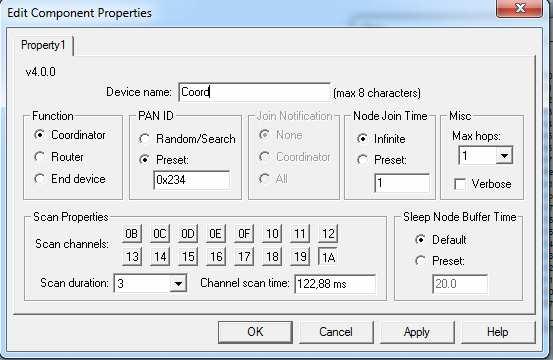Screen dimensions: 553x360
Task: Click the Node Join Time preset field
Action: [x=402, y=183]
